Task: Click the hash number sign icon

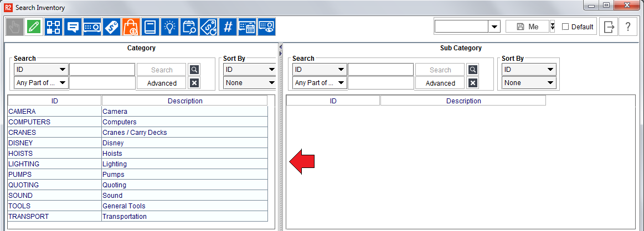Action: pyautogui.click(x=228, y=27)
